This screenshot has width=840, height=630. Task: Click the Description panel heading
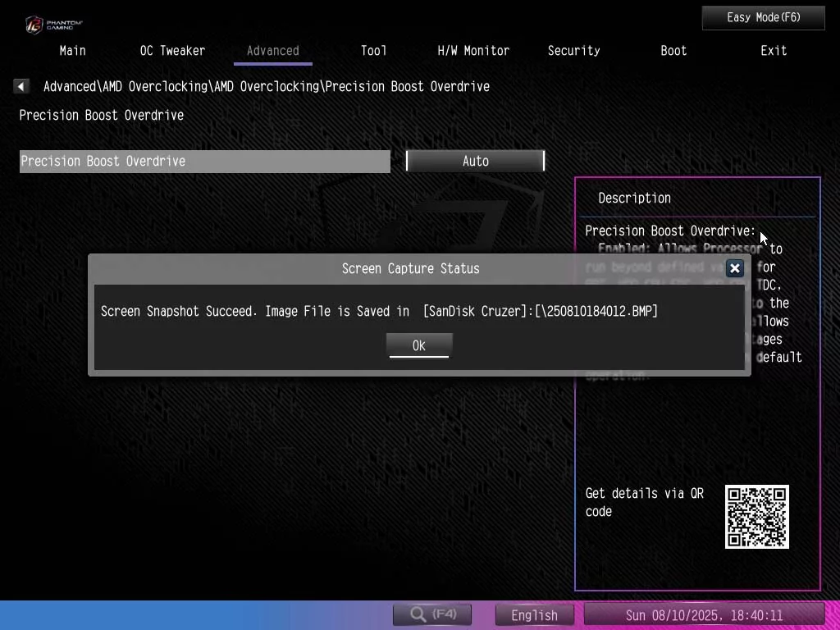pos(634,199)
